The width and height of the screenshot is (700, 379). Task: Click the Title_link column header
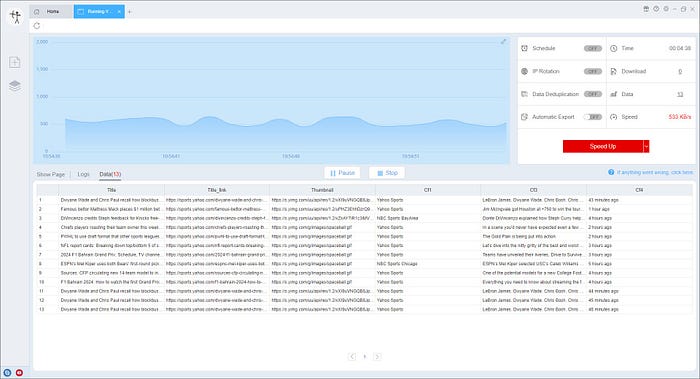coord(217,190)
